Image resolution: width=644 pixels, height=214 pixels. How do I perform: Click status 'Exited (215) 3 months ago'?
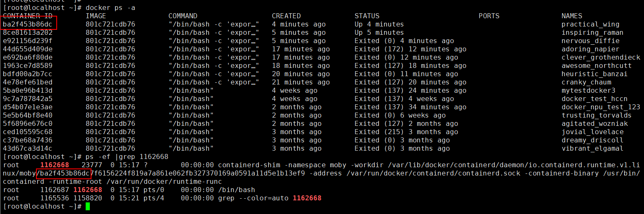pyautogui.click(x=406, y=132)
